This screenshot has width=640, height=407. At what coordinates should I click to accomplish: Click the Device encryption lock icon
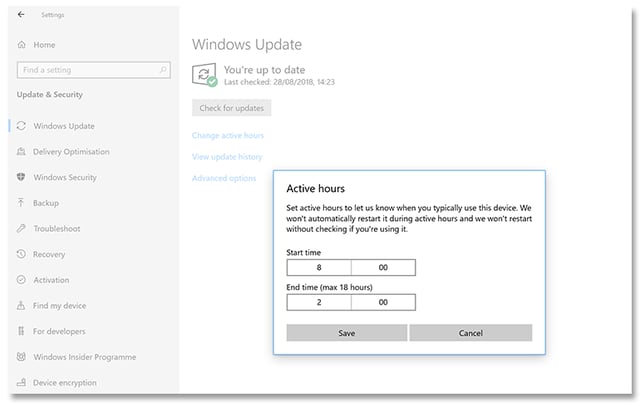point(21,383)
